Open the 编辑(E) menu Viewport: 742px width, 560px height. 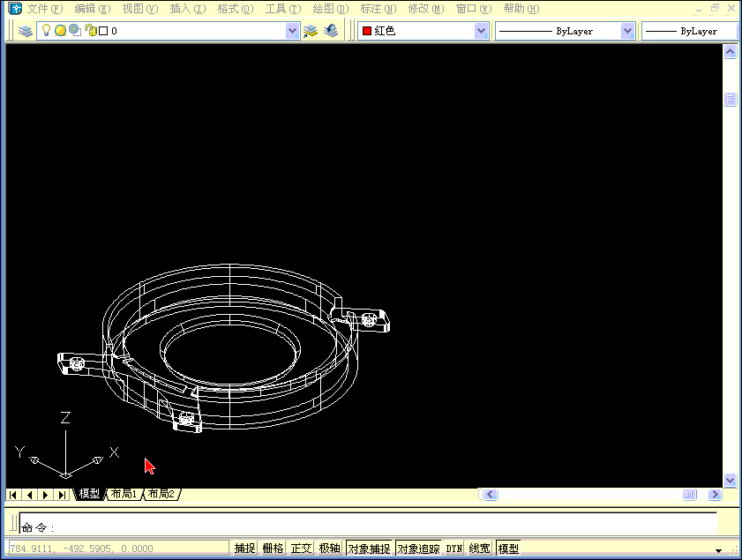click(93, 9)
